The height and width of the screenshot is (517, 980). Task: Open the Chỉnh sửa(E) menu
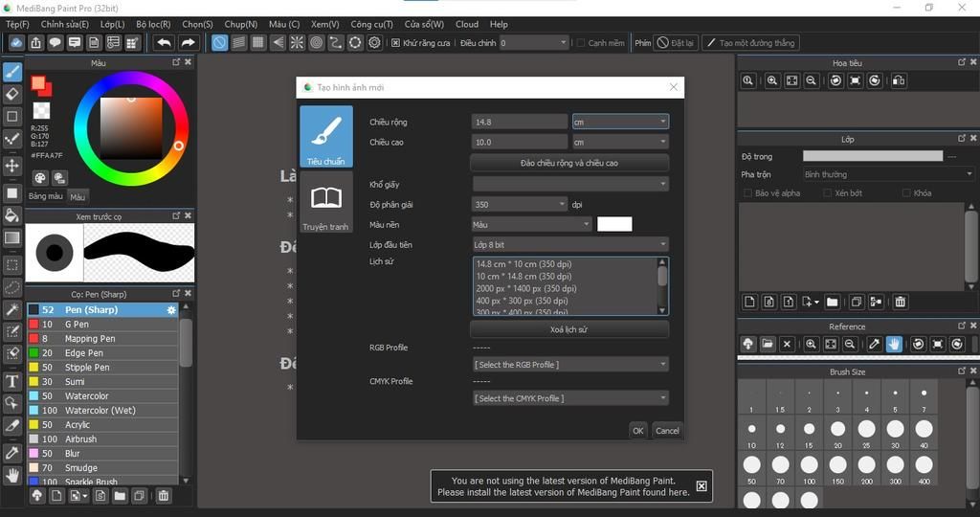coord(64,24)
